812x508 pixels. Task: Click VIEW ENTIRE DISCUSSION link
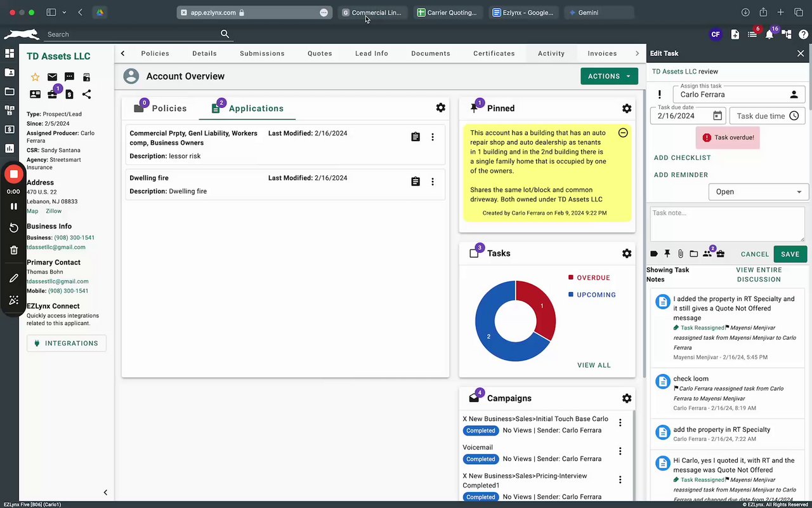pyautogui.click(x=759, y=274)
